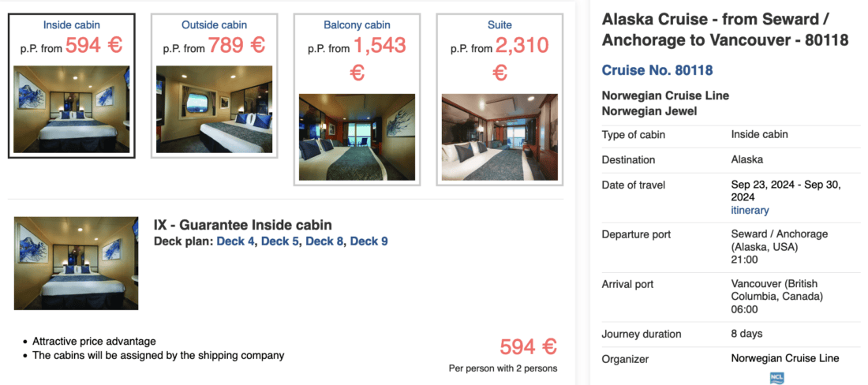View the Suite photo thumbnail
The image size is (868, 385).
pos(499,137)
